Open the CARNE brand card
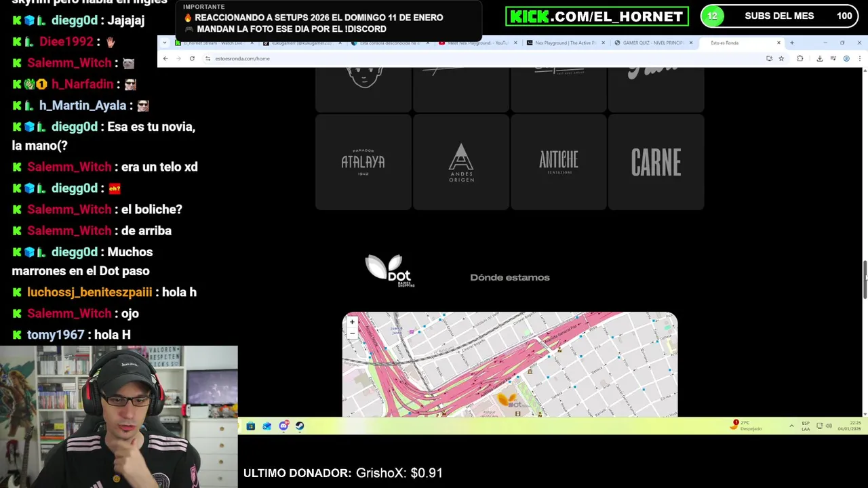This screenshot has height=488, width=868. 656,162
